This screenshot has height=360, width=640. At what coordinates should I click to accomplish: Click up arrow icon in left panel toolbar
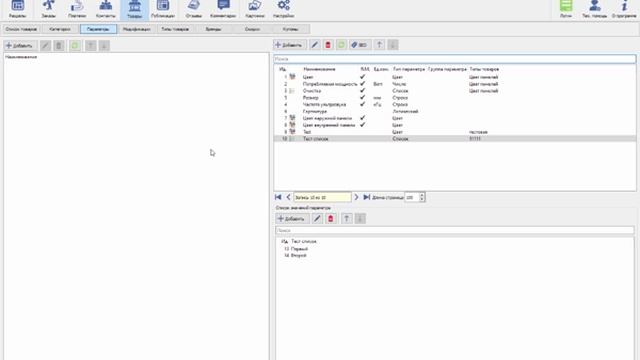tap(91, 46)
